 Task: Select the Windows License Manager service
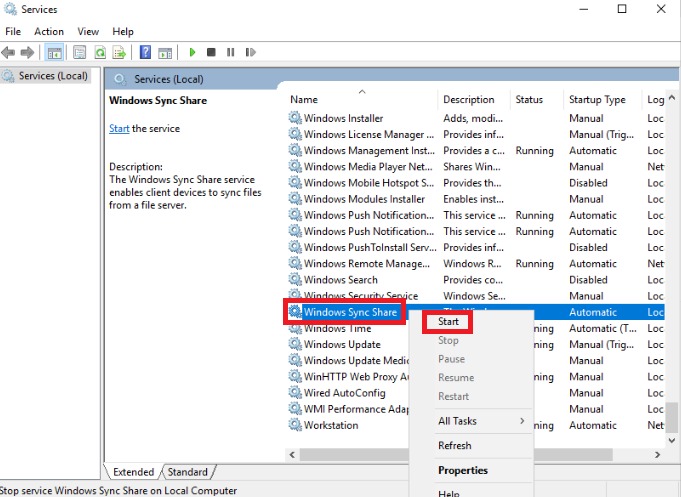[369, 134]
